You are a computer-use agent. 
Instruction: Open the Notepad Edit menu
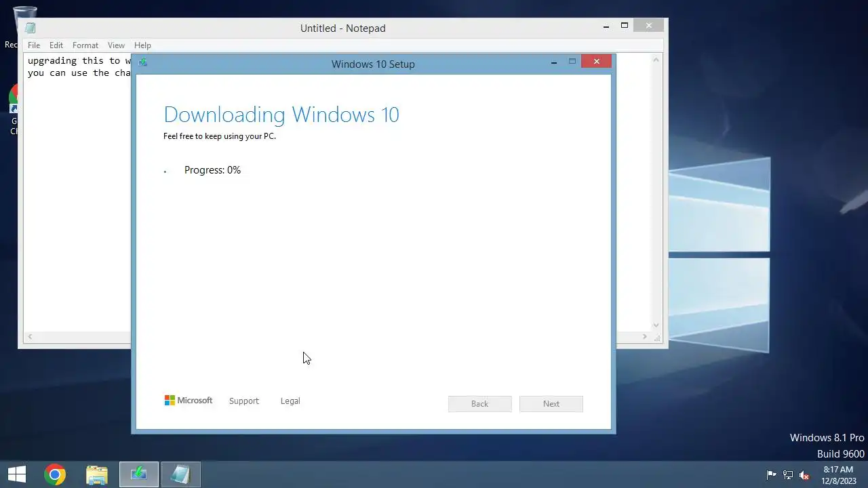(56, 45)
